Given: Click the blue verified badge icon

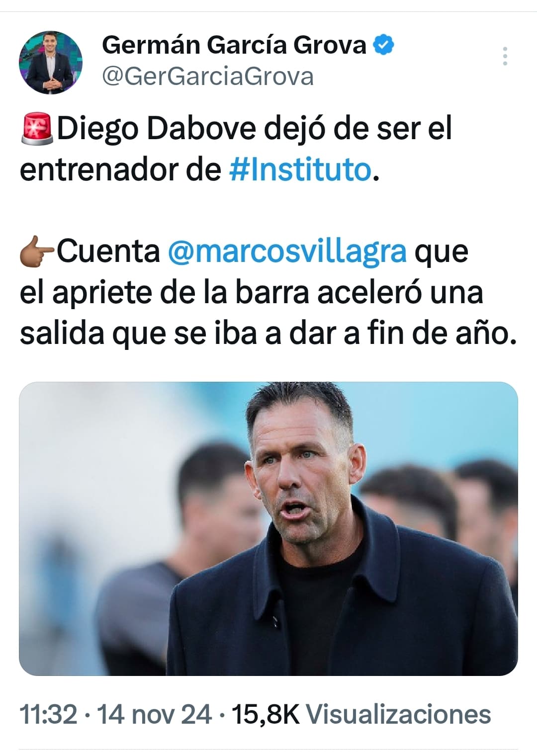Looking at the screenshot, I should click(384, 45).
